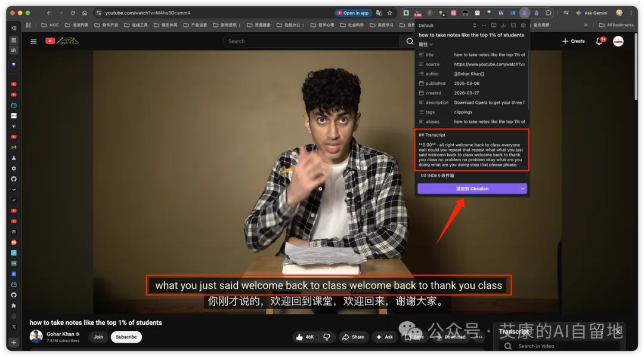
Task: Collapse the 属性 properties section
Action: pos(426,45)
